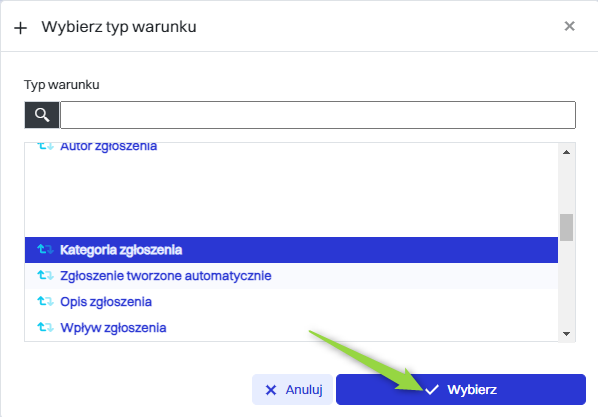Close the Wybierz typ warunku dialog
Screen dimensions: 598x417
click(x=569, y=26)
